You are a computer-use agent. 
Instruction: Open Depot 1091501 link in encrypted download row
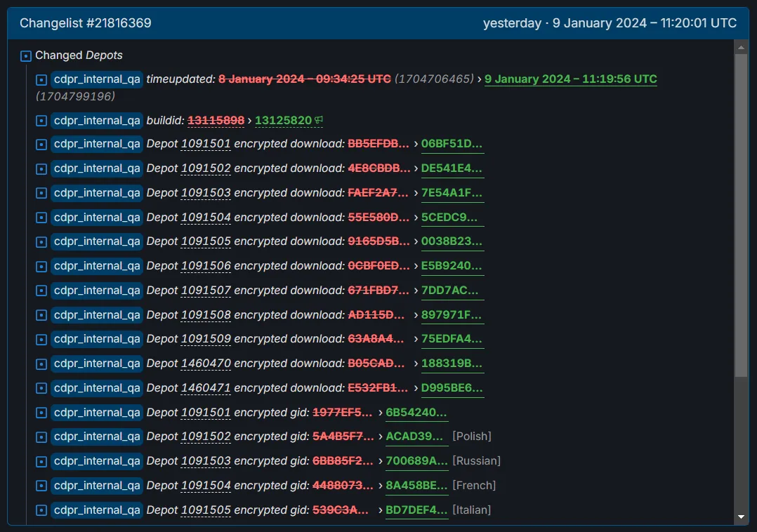(206, 144)
